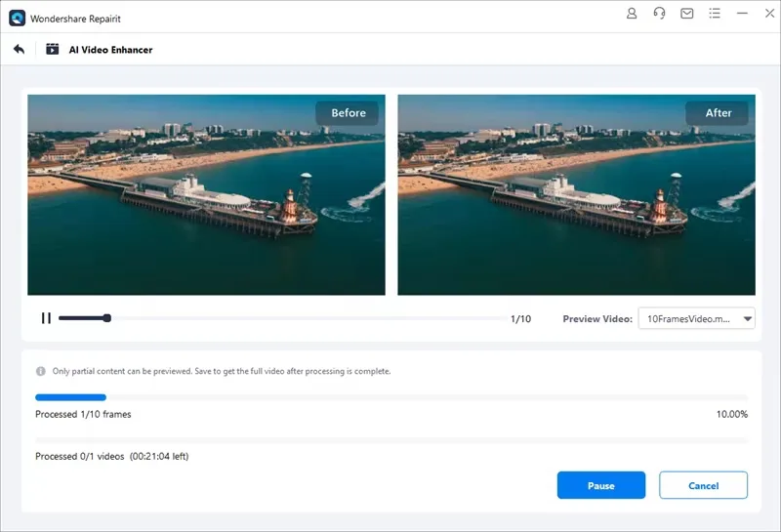
Task: Select the 10FramesVideo file combo box
Action: [696, 319]
